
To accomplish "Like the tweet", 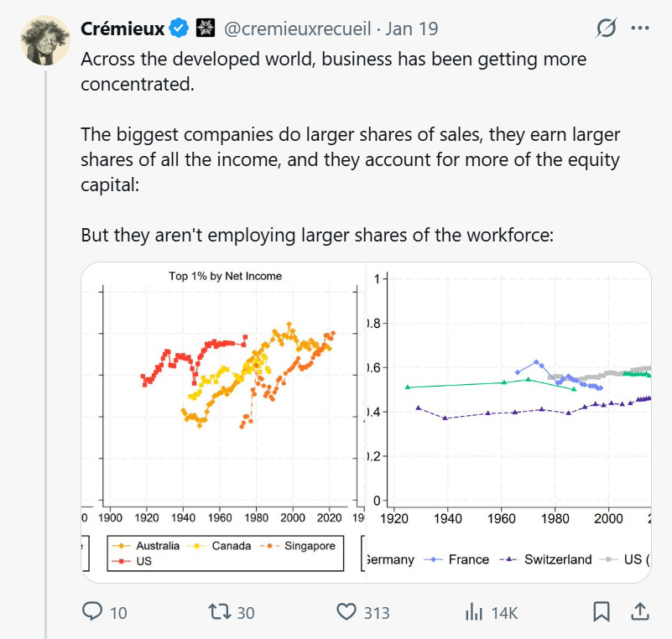I will click(x=346, y=613).
